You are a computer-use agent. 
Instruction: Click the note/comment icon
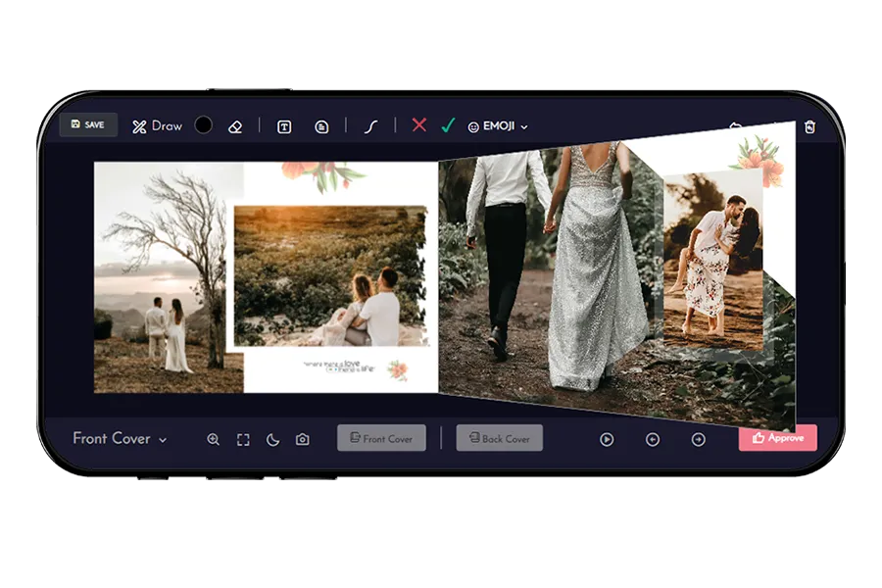click(x=321, y=127)
